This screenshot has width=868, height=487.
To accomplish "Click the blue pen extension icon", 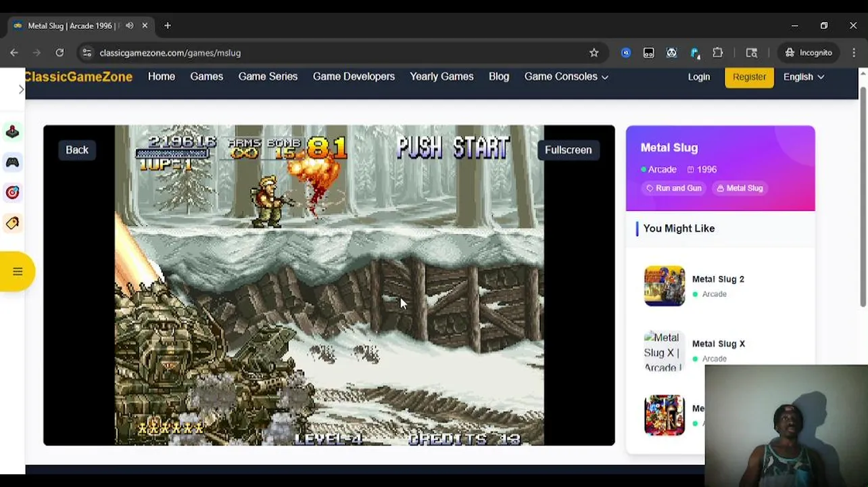I will 694,53.
